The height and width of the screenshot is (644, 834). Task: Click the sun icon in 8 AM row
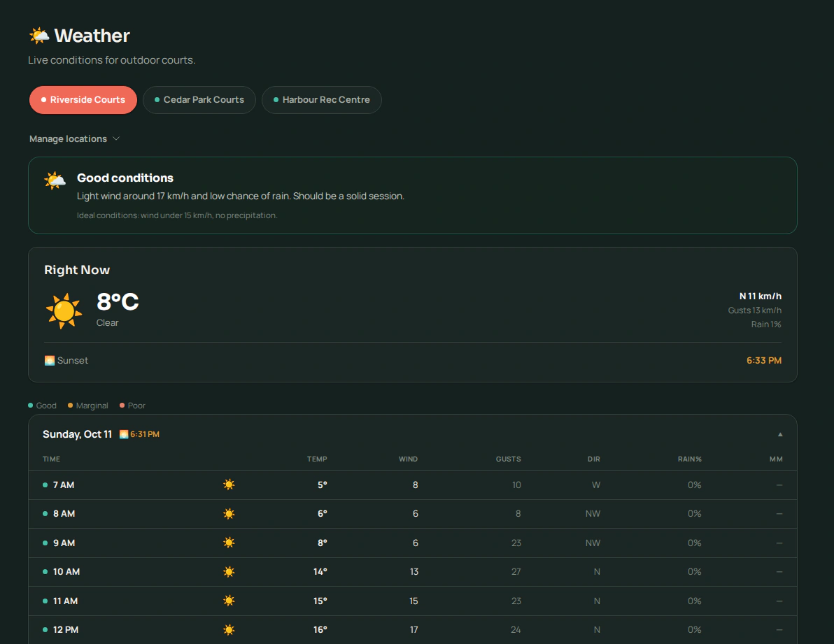point(229,514)
